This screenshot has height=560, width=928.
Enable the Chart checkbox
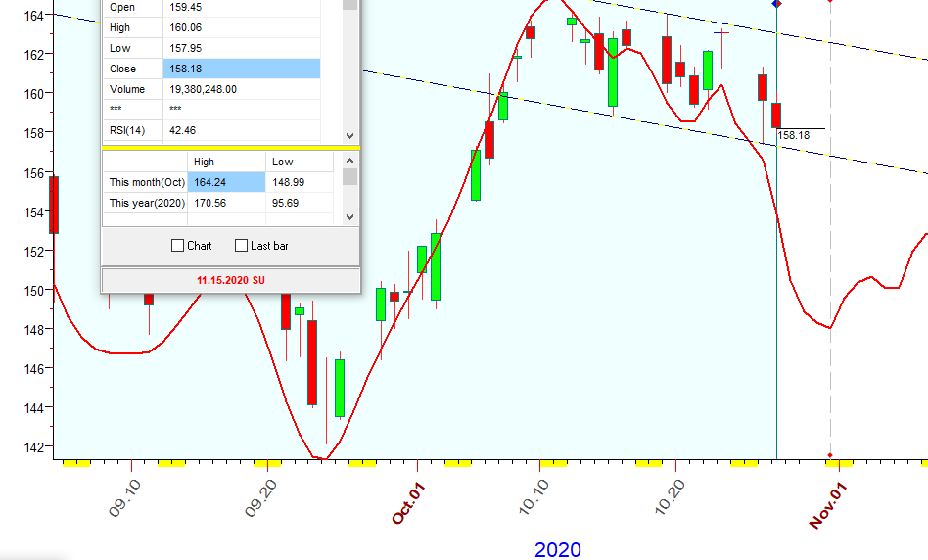click(177, 246)
